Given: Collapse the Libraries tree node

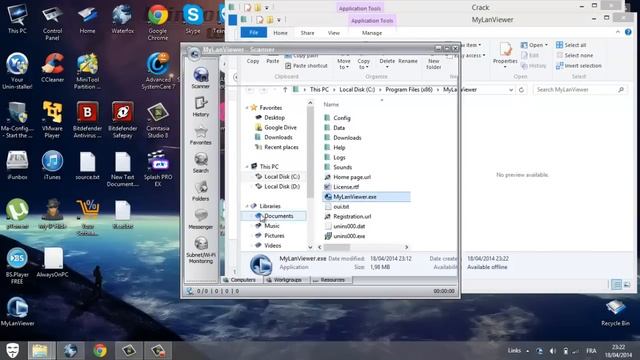Looking at the screenshot, I should coord(247,206).
